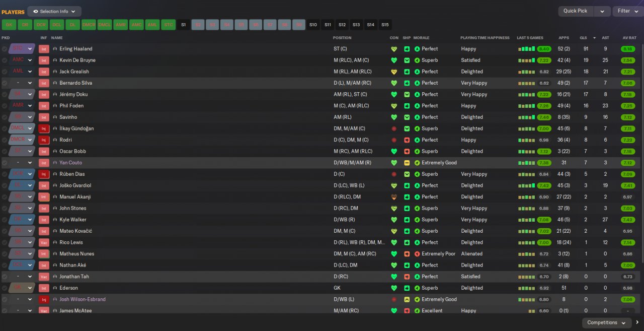
Task: Click Bernardo Silva's morale arrow icon
Action: pyautogui.click(x=417, y=83)
